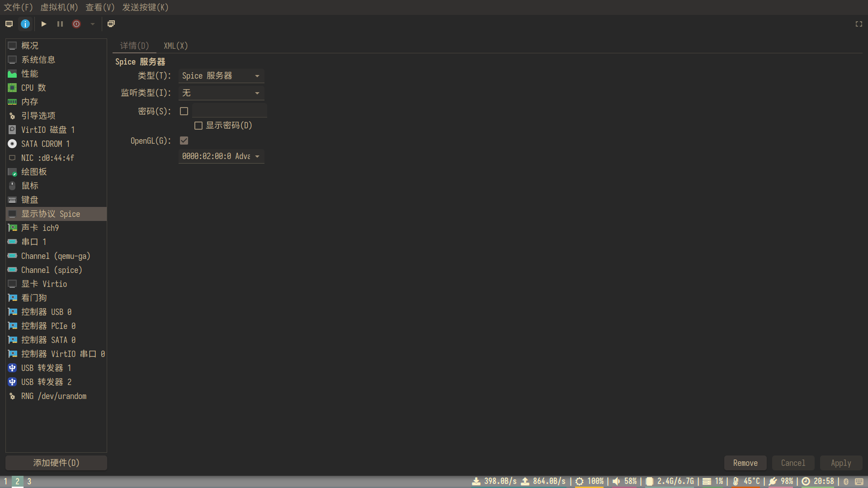Expand the 监听类型(I) listen type dropdown
The width and height of the screenshot is (868, 488).
pos(221,93)
